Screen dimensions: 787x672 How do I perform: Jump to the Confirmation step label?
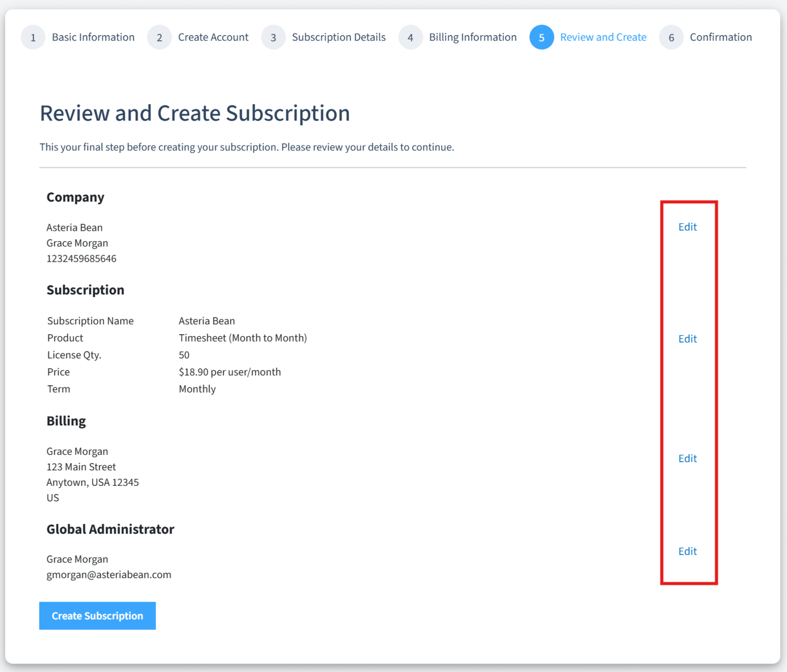720,37
